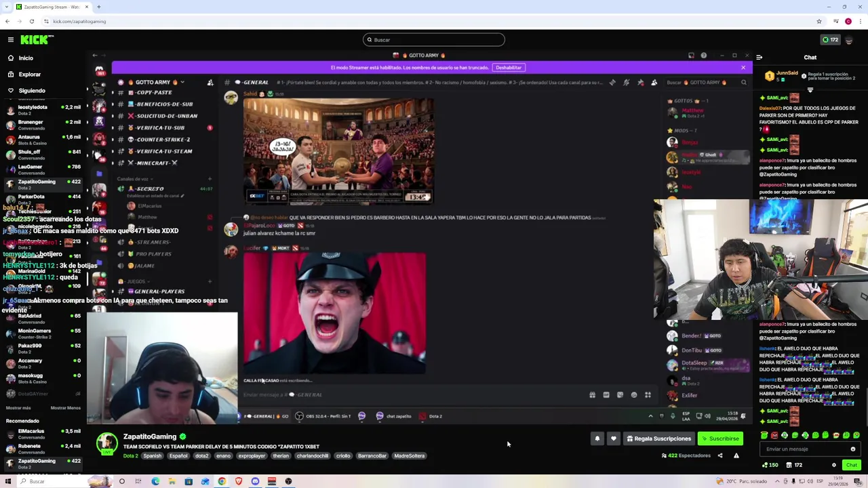Click the ZapatitoGaming streamer avatar
This screenshot has height=488, width=868.
[106, 445]
